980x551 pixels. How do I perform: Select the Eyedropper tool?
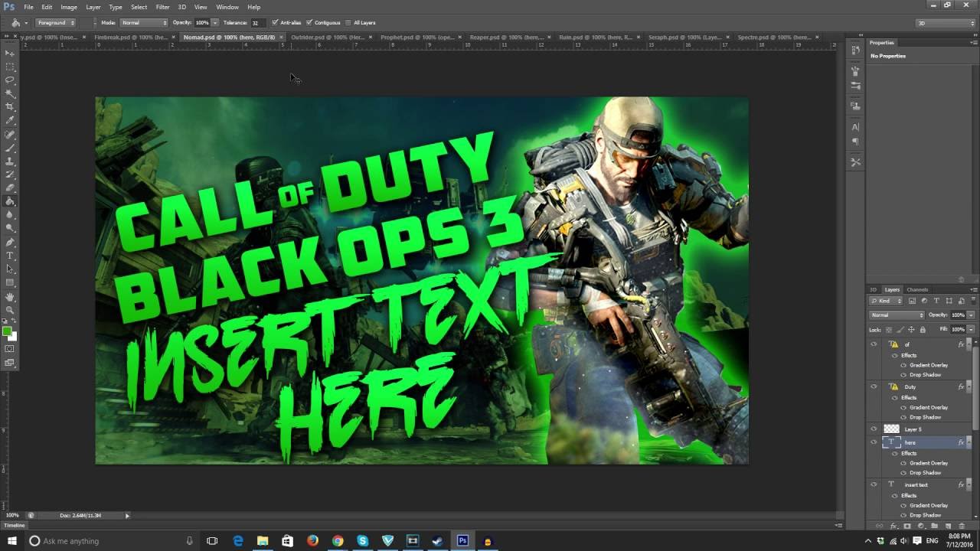coord(10,120)
